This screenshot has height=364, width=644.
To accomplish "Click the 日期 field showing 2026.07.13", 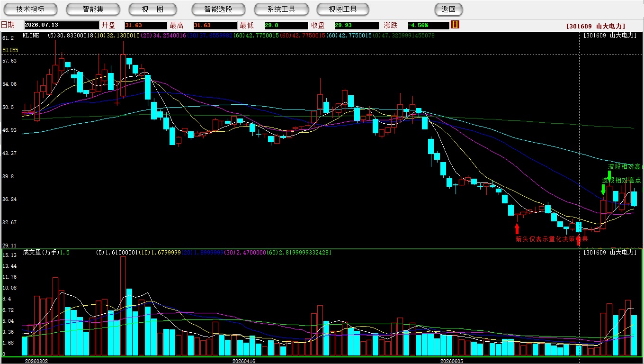I will click(x=62, y=25).
